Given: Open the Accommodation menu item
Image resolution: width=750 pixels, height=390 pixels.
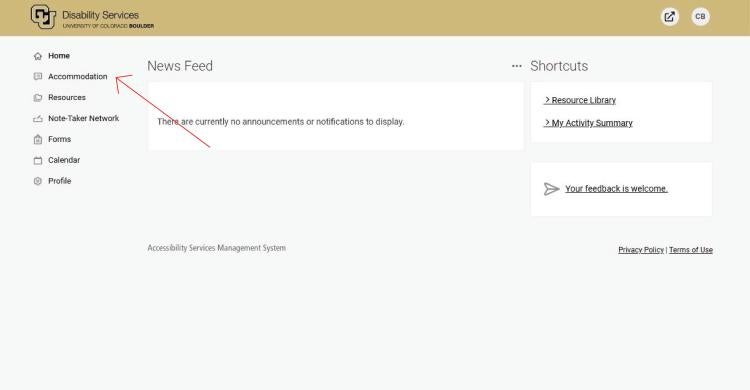Looking at the screenshot, I should pyautogui.click(x=77, y=77).
